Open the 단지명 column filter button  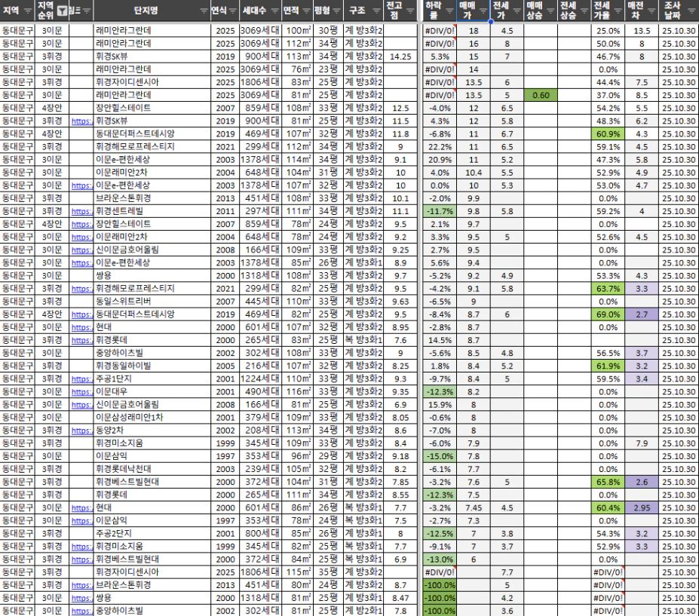[x=204, y=12]
